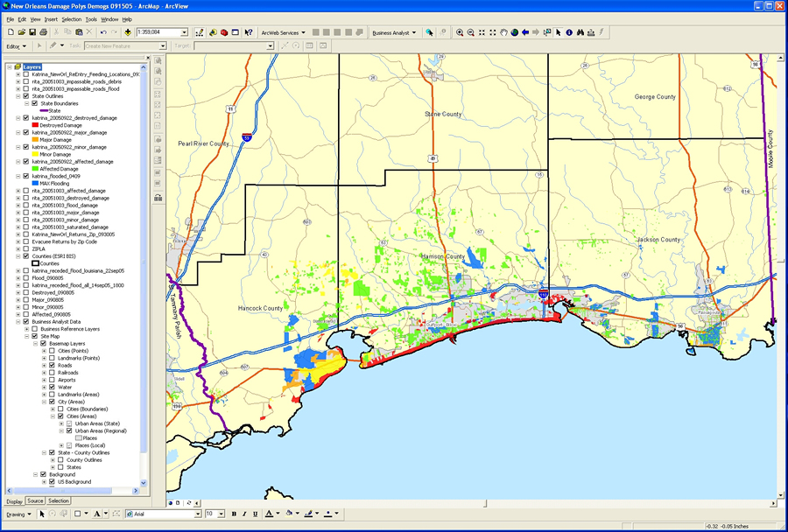Toggle katrina_20050922_destroyed_damage layer visibility
This screenshot has width=788, height=532.
26,118
